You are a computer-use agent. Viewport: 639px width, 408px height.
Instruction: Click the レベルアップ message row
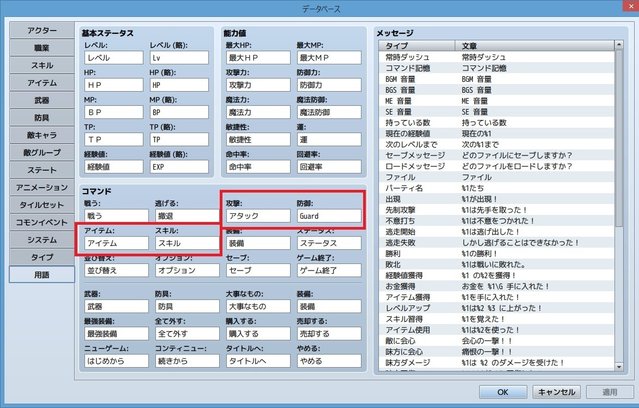(496, 308)
